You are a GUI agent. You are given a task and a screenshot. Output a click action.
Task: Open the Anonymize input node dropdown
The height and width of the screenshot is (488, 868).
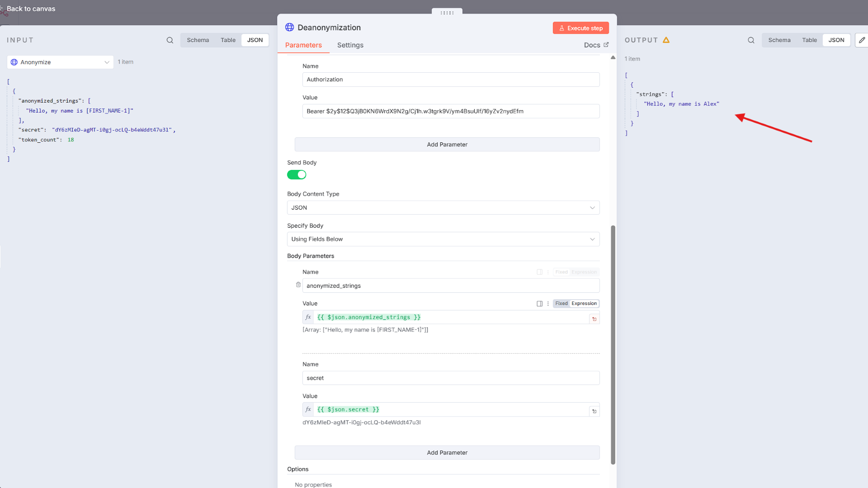click(x=60, y=62)
